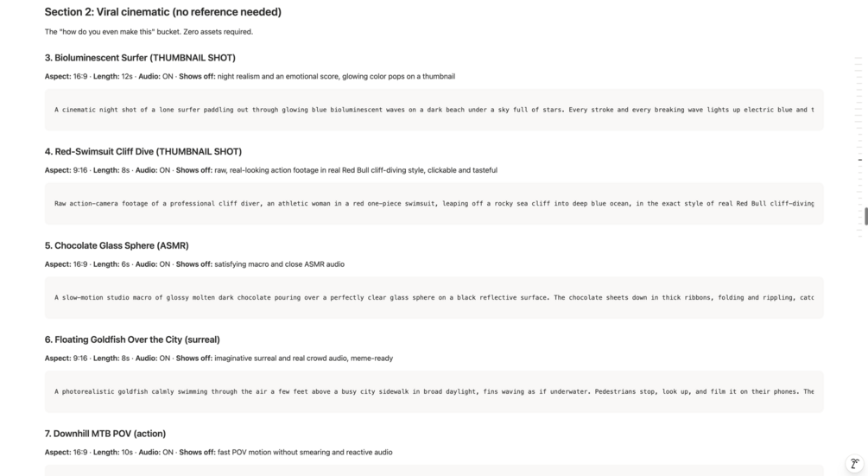Click the Chocolate Glass Sphere prompt block
Viewport: 868px width, 476px height.
[x=434, y=298]
